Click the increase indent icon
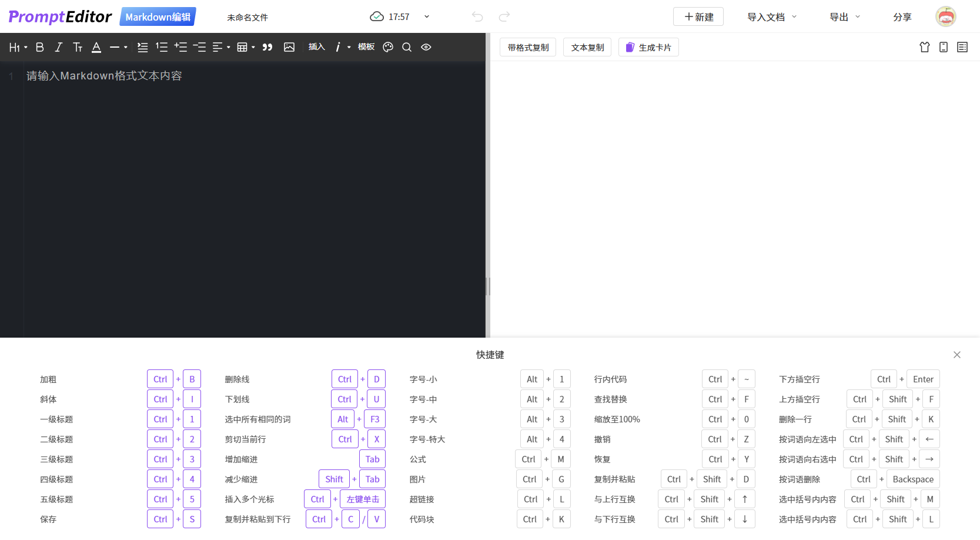Viewport: 980px width, 540px height. tap(180, 47)
